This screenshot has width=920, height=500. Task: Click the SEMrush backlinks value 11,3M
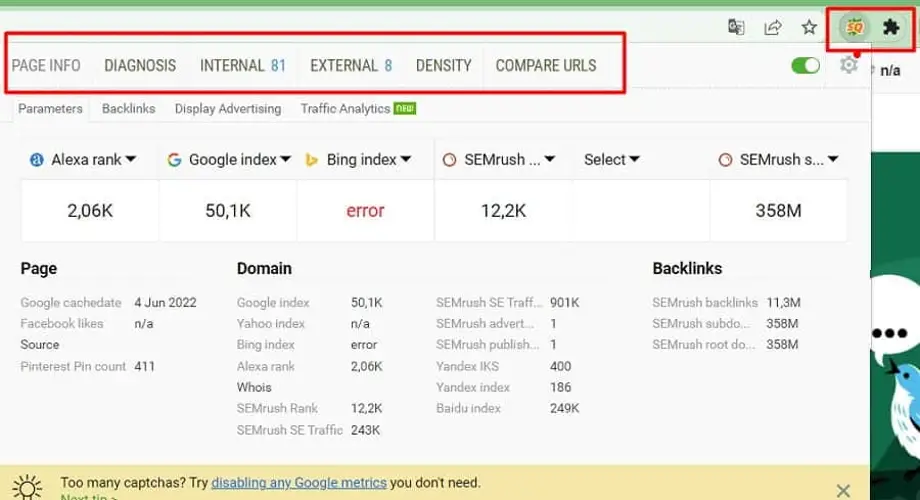coord(783,303)
